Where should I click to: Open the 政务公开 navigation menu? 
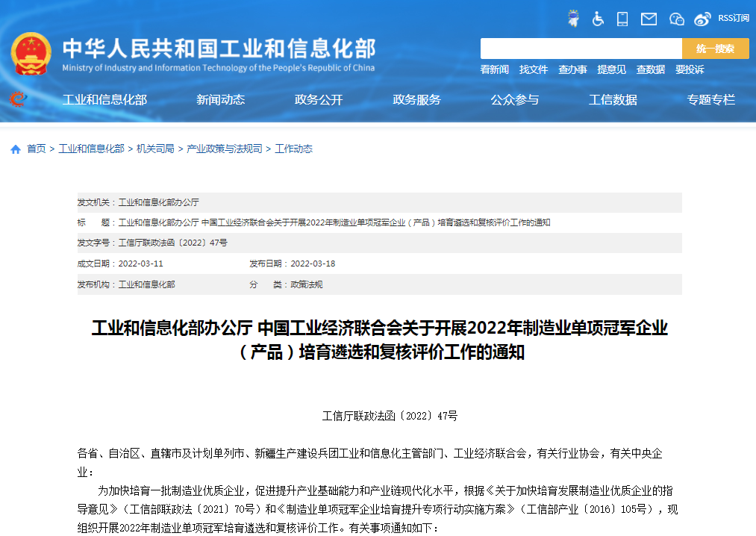pyautogui.click(x=319, y=99)
